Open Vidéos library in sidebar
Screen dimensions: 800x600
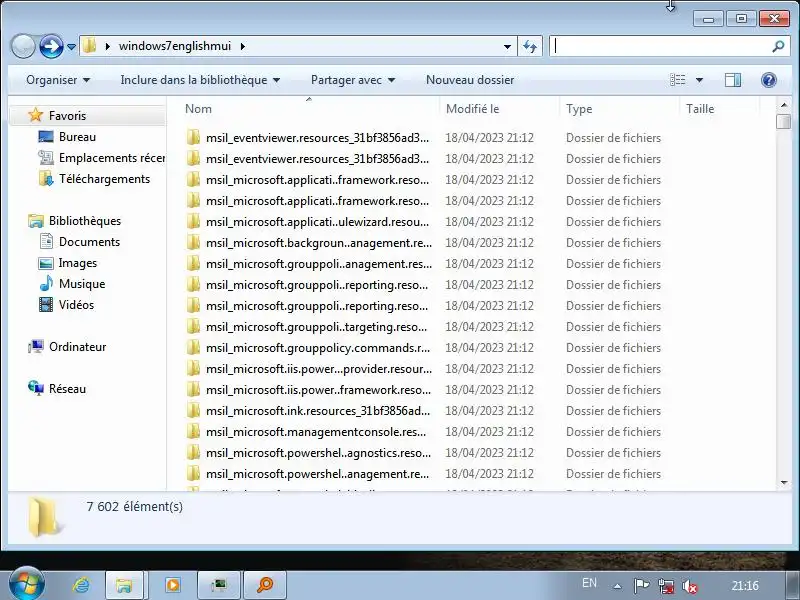[76, 305]
